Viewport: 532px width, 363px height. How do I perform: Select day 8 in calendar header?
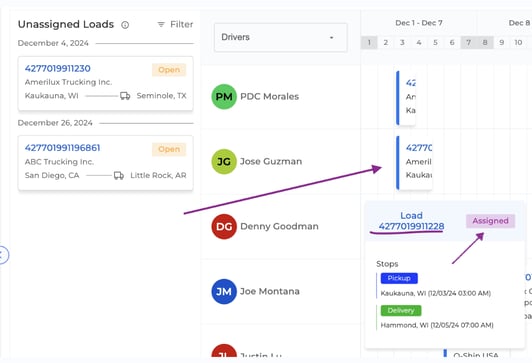(x=485, y=43)
